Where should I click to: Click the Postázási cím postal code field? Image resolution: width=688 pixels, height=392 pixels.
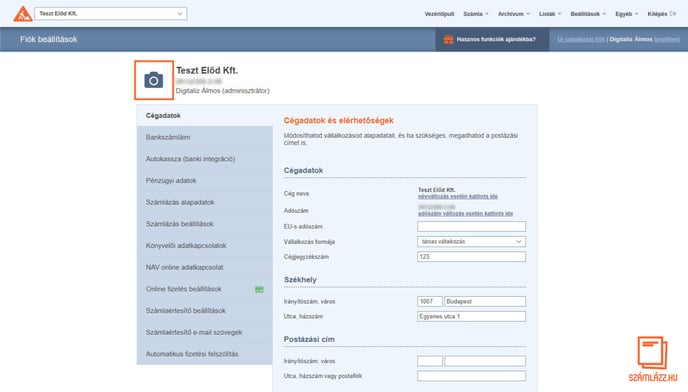pos(430,361)
